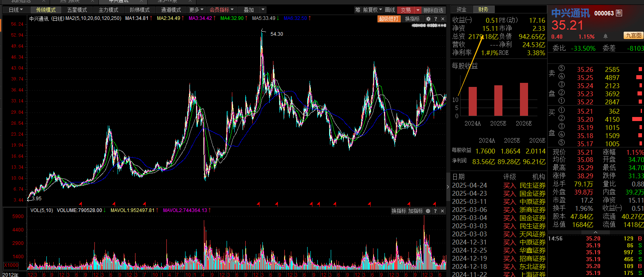
Task: Click the 卖1 ask price 35.22
Action: 585,102
